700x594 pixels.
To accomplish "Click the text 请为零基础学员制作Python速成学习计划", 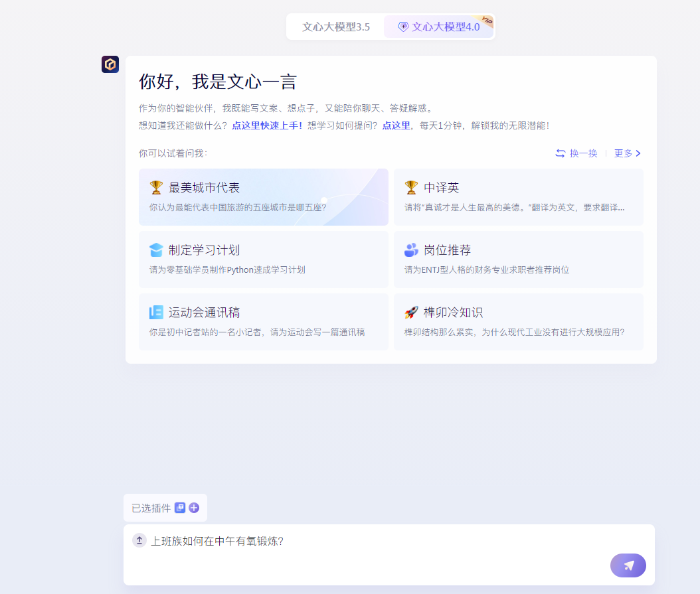I will tap(227, 269).
